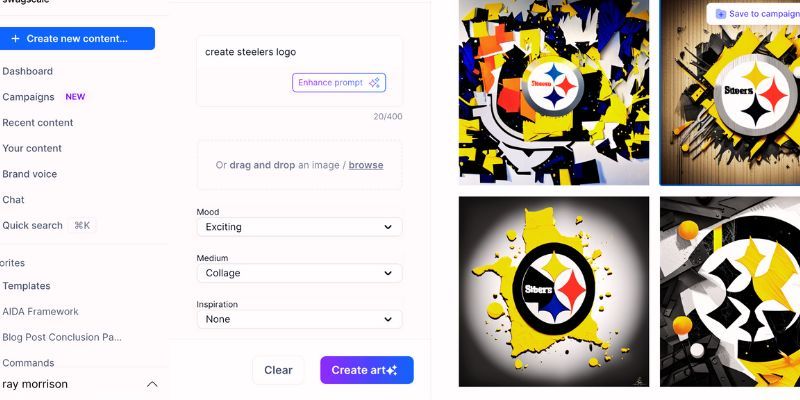
Task: Click the Save to campaign folder icon
Action: tap(720, 14)
